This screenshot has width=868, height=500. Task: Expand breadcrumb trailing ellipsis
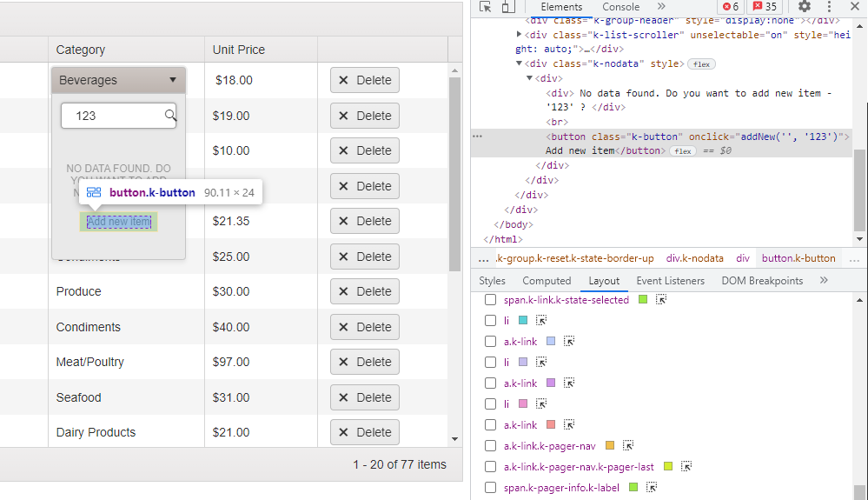(854, 258)
